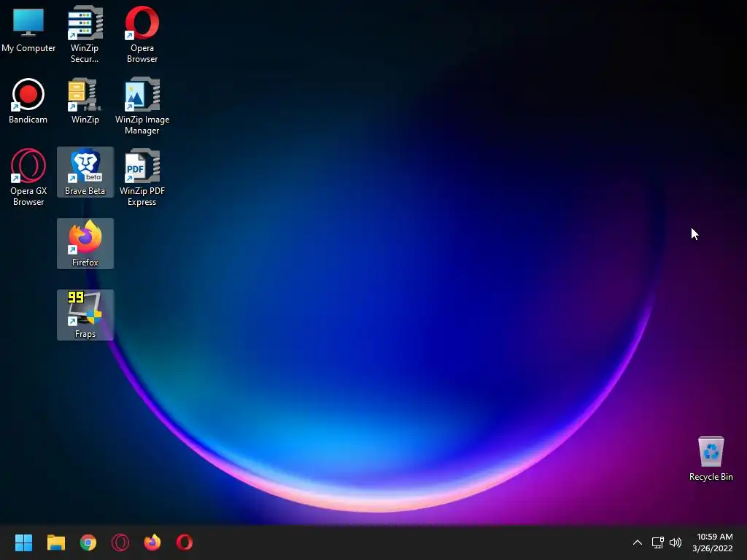
Task: Open network status in system tray
Action: pyautogui.click(x=658, y=542)
